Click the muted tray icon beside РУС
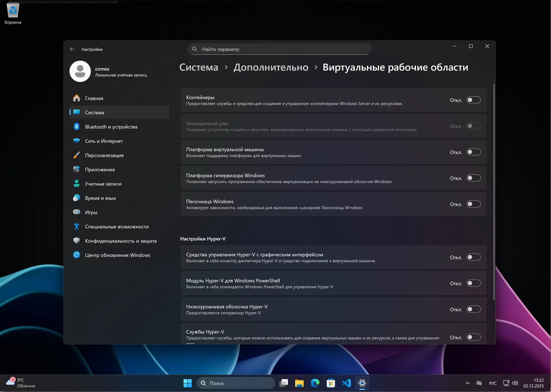The width and height of the screenshot is (551, 392). [479, 383]
